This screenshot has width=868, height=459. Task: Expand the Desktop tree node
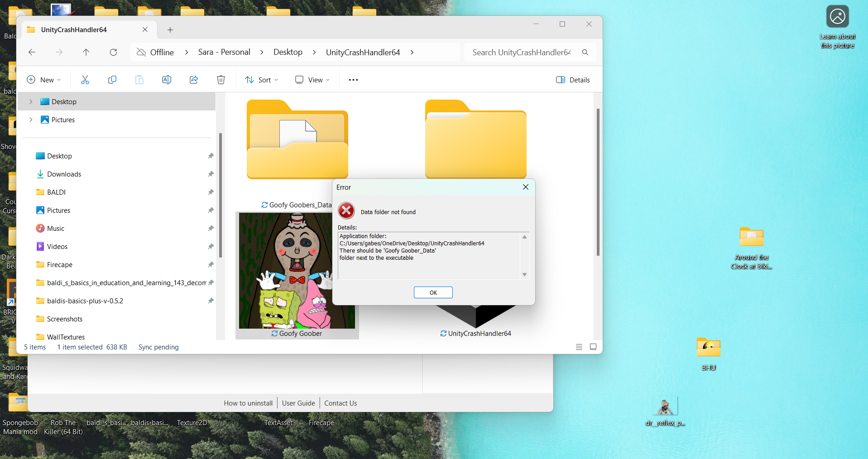31,101
